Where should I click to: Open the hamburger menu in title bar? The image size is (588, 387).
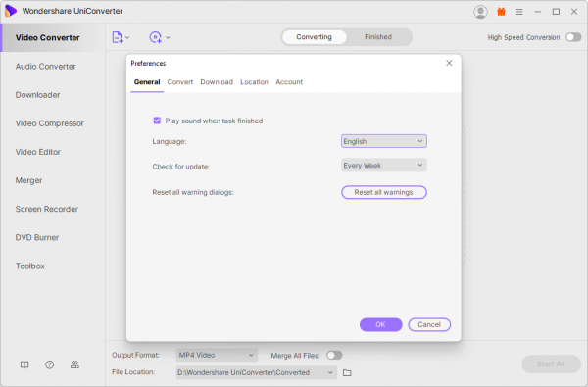coord(519,12)
